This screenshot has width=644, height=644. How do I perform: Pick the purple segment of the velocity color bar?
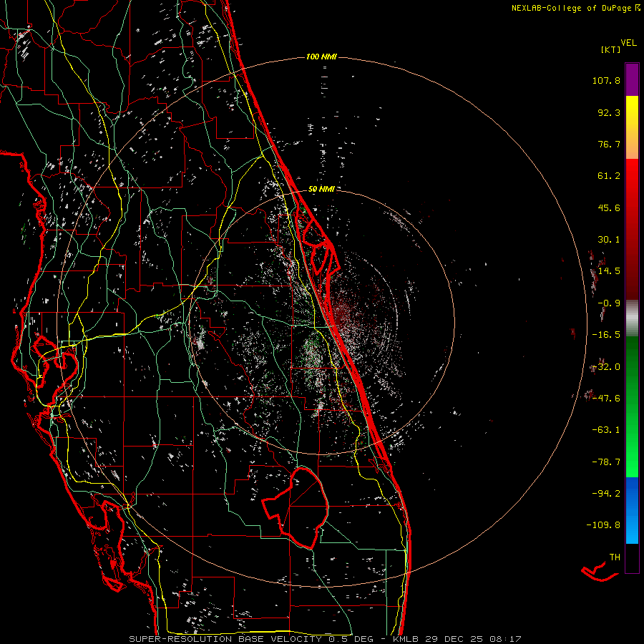[632, 79]
